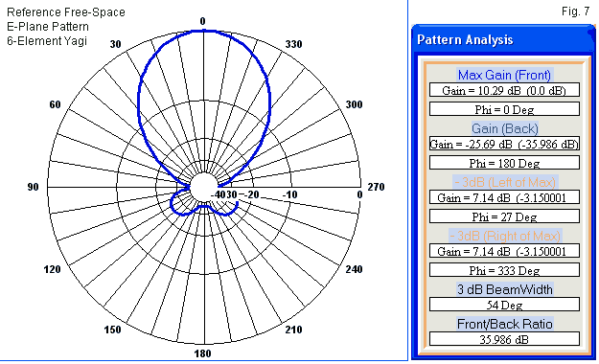Select the Gain = 10.29 dB field
The width and height of the screenshot is (599, 364).
pyautogui.click(x=504, y=90)
